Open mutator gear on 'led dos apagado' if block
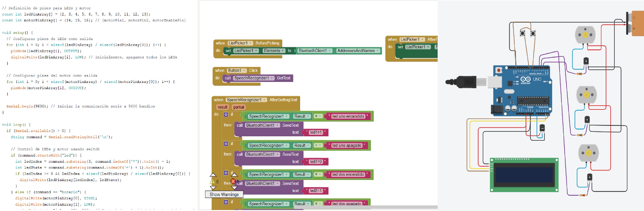This screenshot has height=211, width=644. (x=226, y=202)
